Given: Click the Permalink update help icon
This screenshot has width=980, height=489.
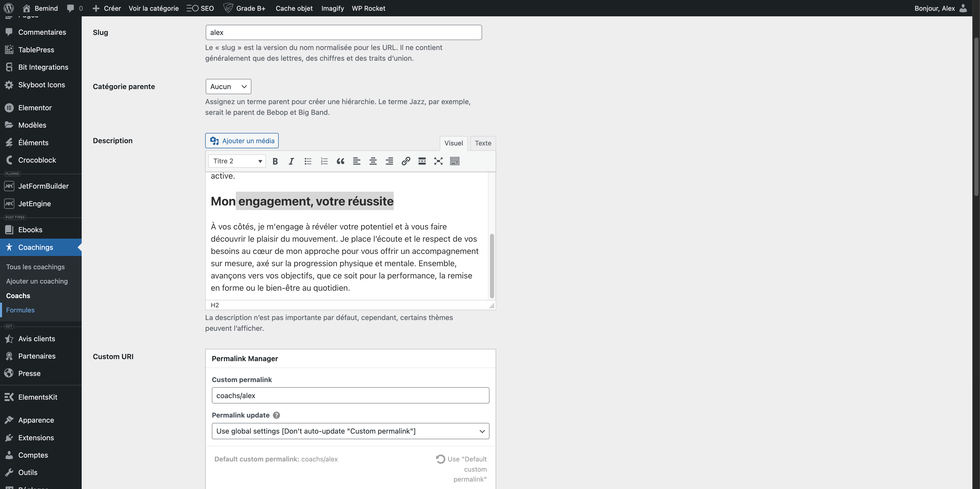Looking at the screenshot, I should coord(277,415).
